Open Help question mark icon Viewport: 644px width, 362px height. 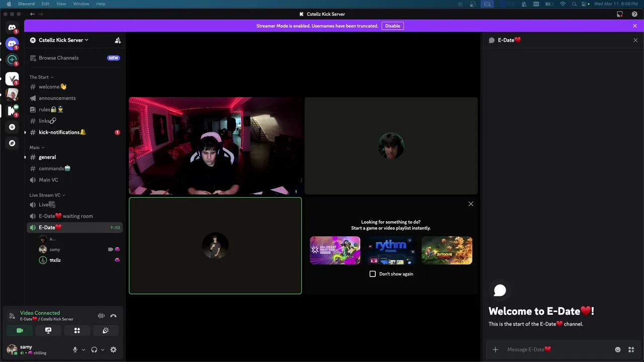click(x=634, y=14)
